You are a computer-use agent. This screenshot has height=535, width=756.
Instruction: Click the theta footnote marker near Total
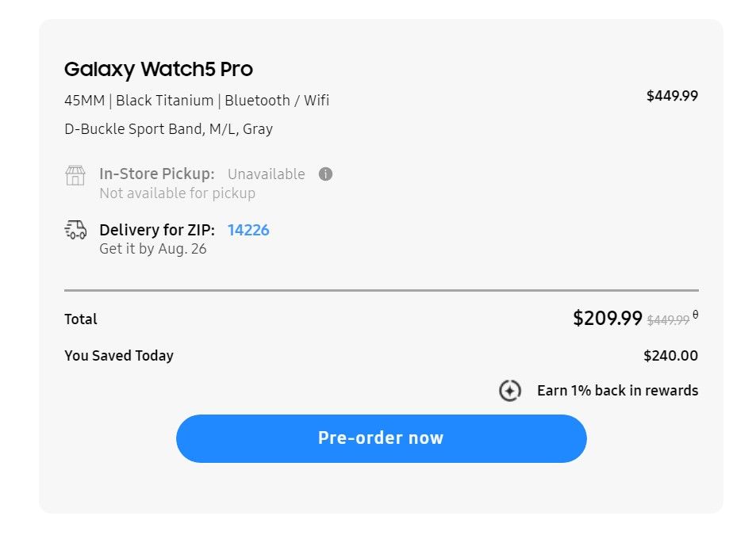coord(697,314)
